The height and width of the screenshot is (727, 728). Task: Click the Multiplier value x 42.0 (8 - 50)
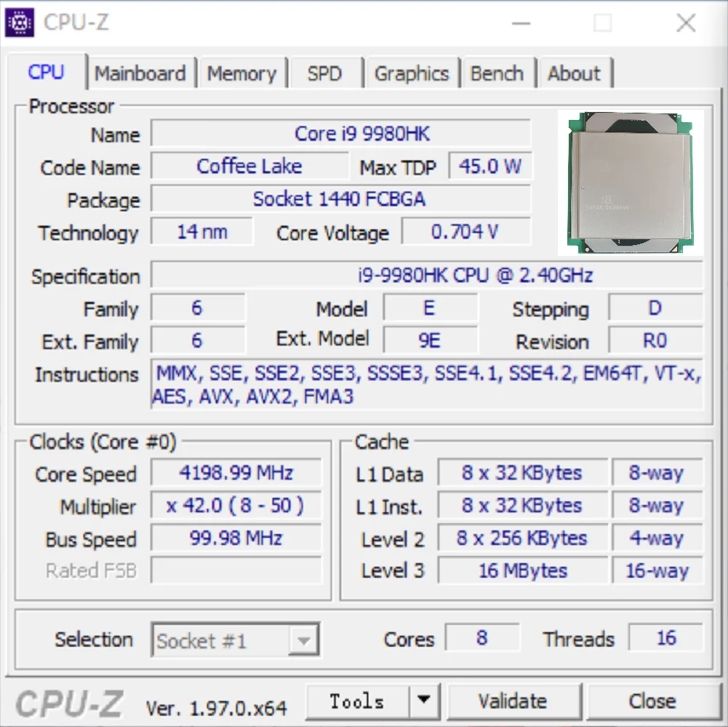[236, 505]
